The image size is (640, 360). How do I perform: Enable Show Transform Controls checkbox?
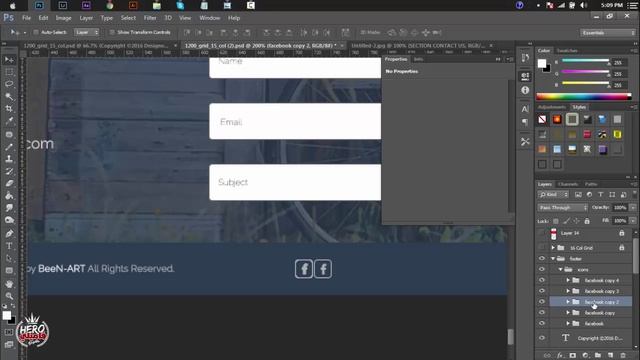click(112, 32)
